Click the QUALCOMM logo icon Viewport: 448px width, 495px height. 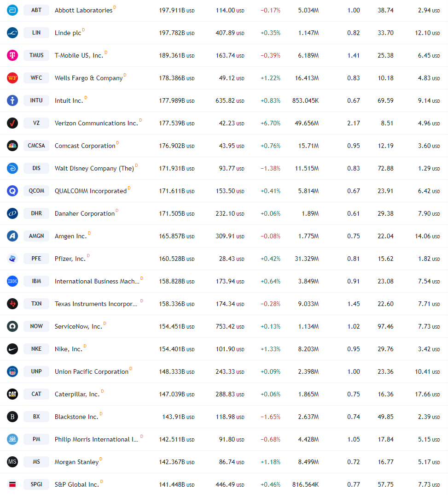[12, 191]
